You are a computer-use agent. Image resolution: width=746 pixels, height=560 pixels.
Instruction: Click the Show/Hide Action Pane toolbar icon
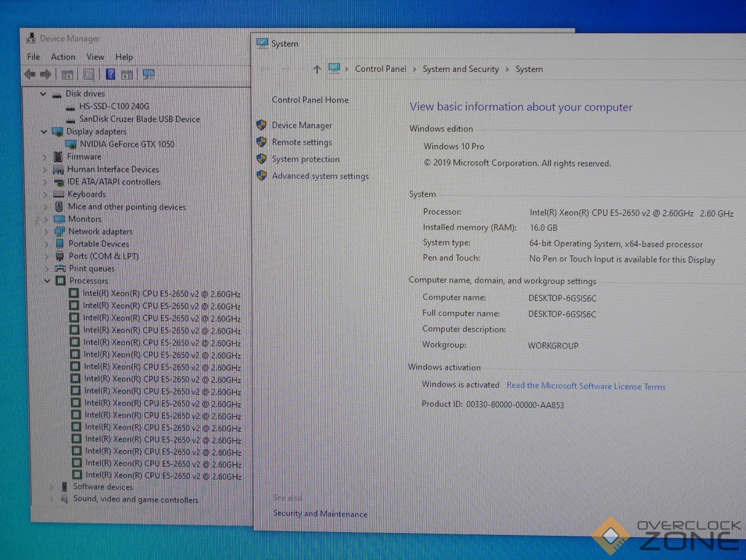127,75
